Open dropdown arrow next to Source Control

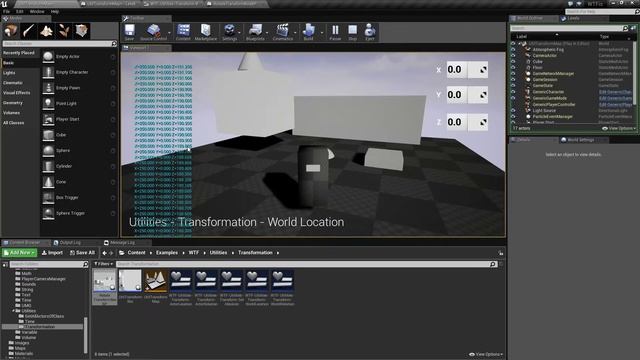point(169,33)
